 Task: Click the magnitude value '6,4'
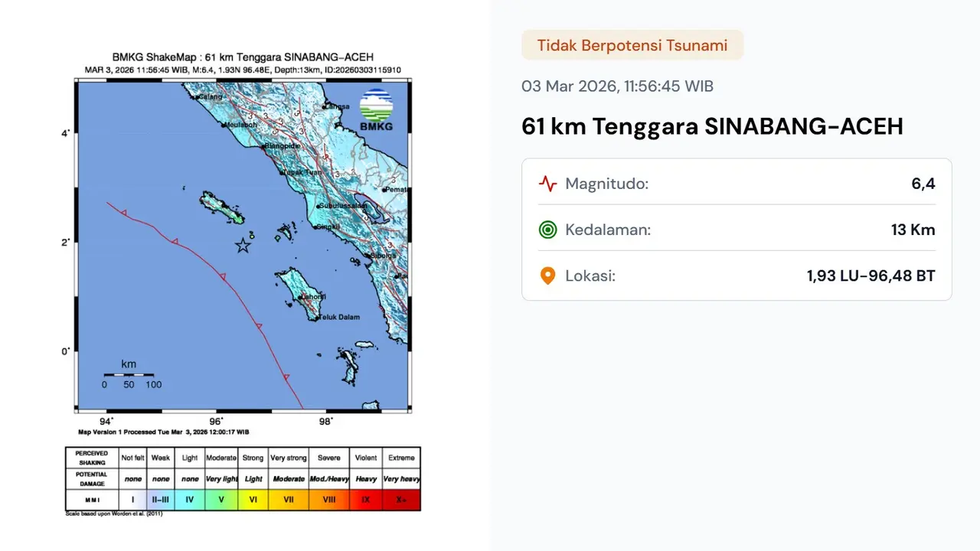coord(923,184)
